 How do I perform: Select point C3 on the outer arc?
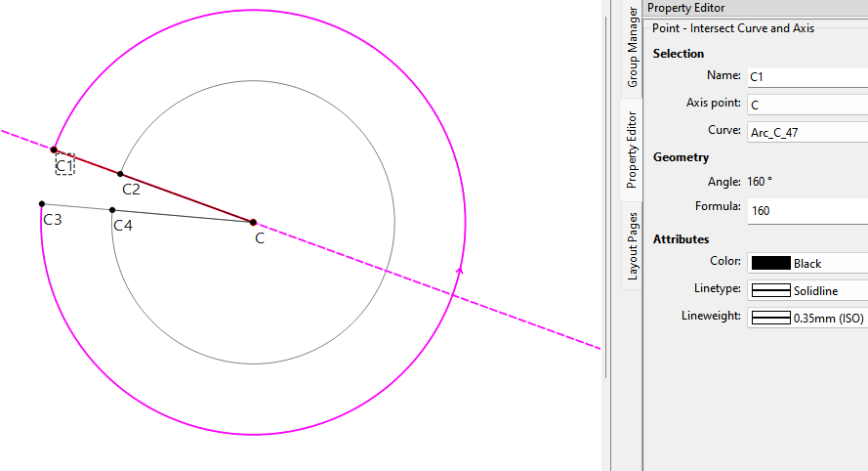pos(41,204)
